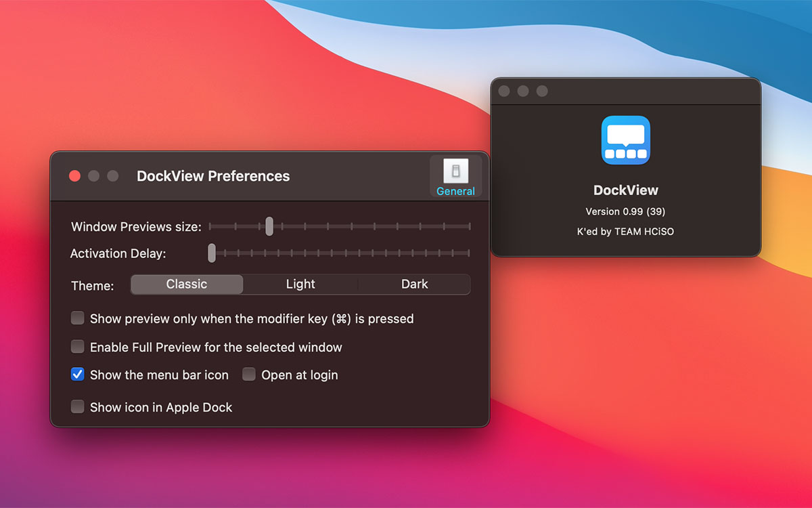Click the first gray button in About window title bar
The image size is (812, 508).
503,91
